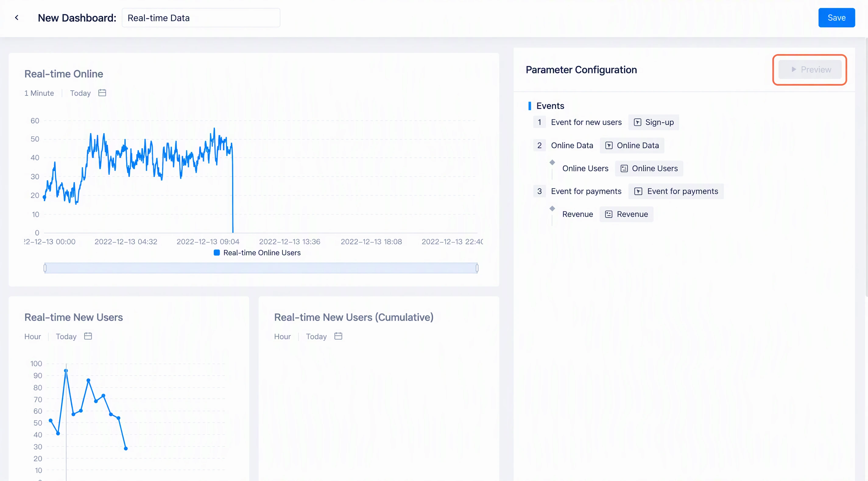Select Hour in Real-time New Users card
868x481 pixels.
pos(33,336)
